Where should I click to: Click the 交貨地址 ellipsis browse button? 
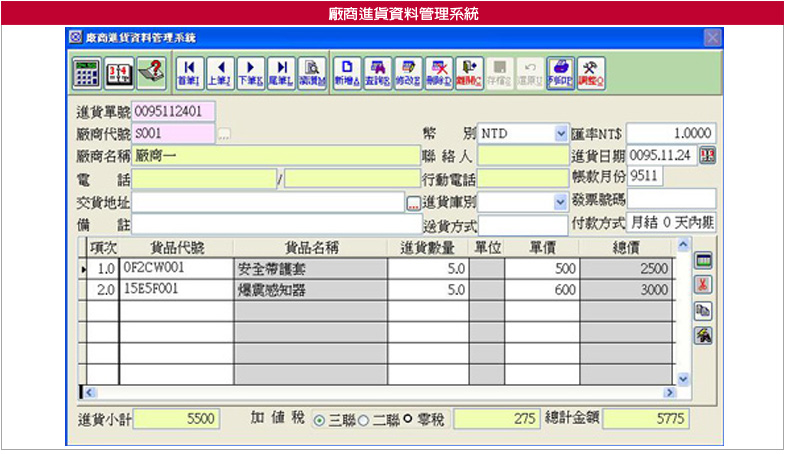pyautogui.click(x=413, y=203)
